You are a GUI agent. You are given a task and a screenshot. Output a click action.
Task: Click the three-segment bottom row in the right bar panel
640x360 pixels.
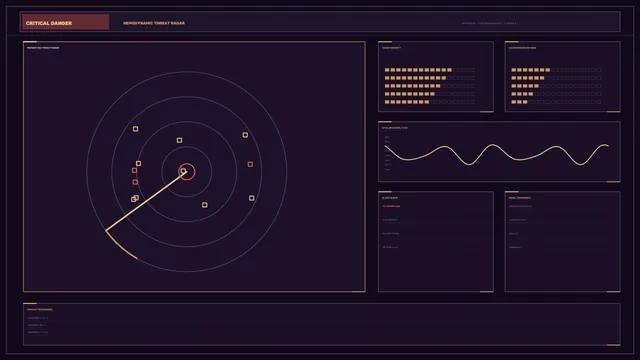(x=556, y=102)
